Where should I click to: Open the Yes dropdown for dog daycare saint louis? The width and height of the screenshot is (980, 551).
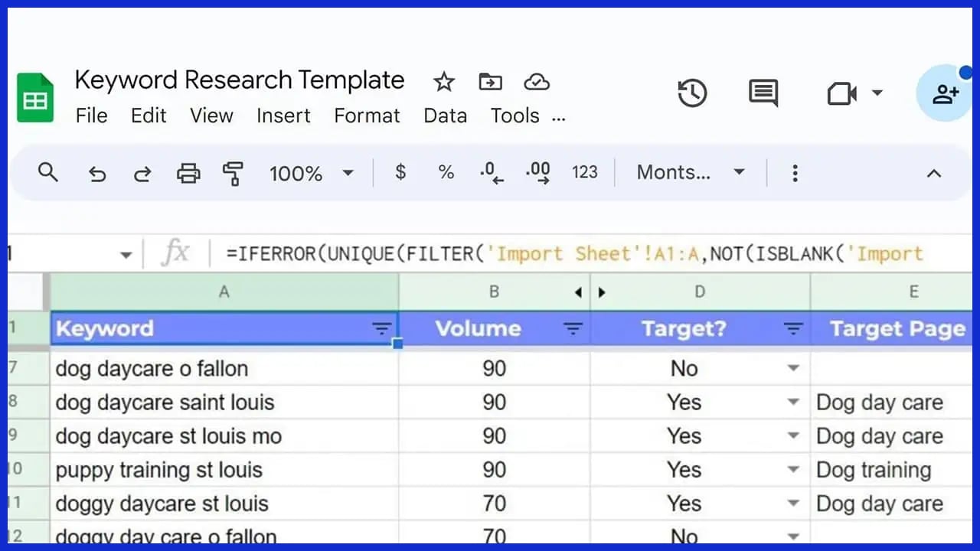[x=794, y=402]
